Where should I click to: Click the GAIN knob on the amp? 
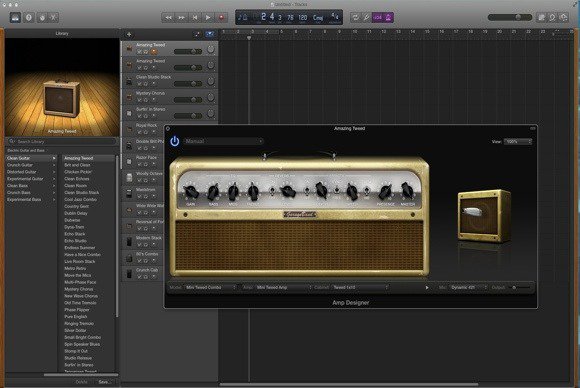coord(191,192)
